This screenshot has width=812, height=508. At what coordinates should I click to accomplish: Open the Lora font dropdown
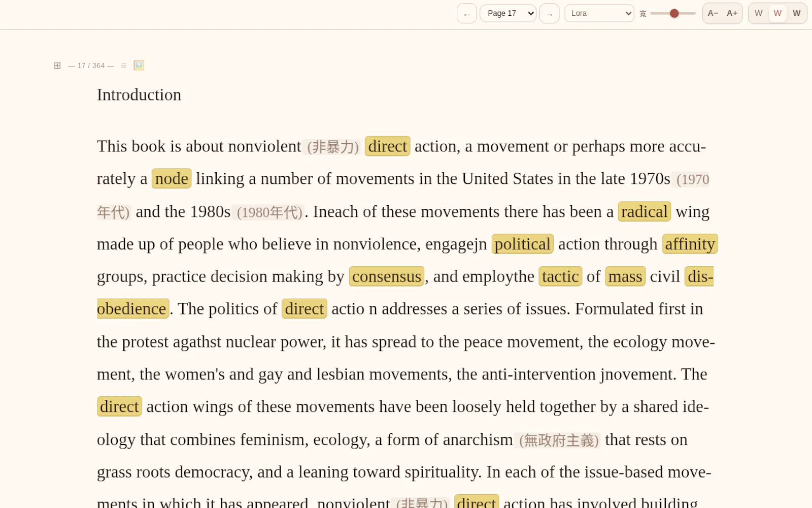coord(599,14)
